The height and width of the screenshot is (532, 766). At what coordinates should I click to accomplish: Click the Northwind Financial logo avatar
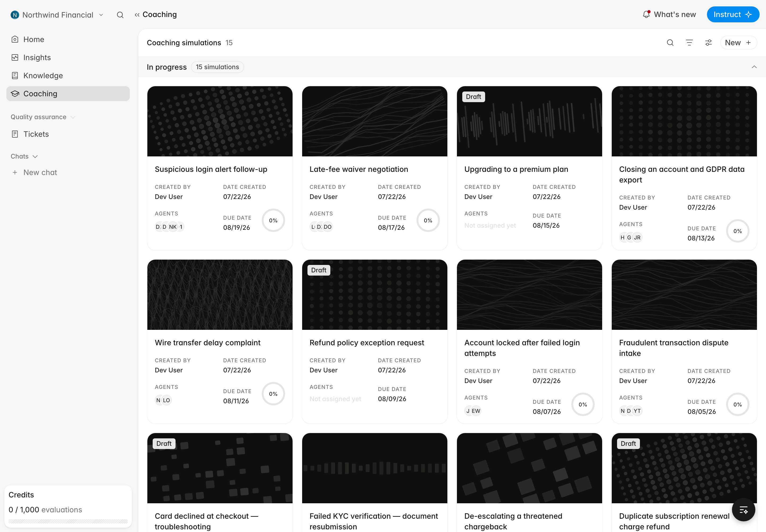(15, 15)
